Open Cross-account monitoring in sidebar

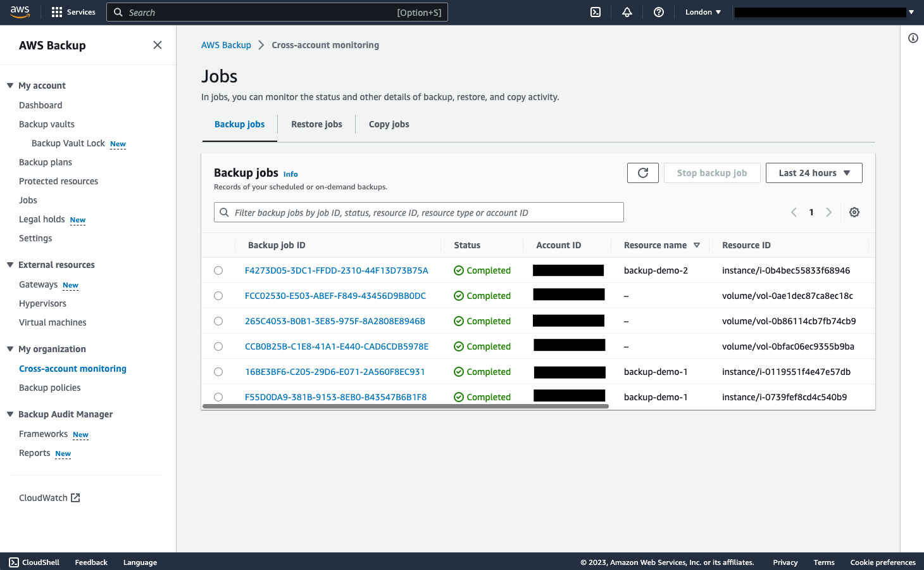pos(73,369)
